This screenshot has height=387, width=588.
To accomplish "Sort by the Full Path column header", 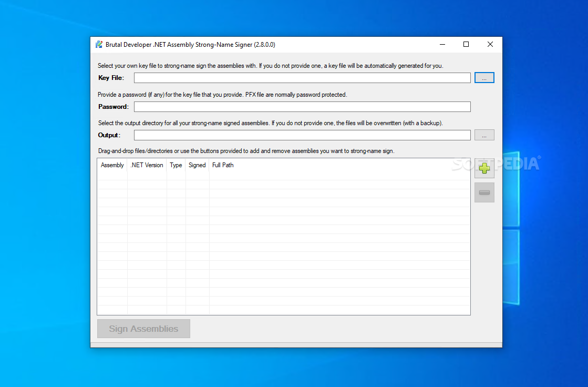I will click(223, 165).
